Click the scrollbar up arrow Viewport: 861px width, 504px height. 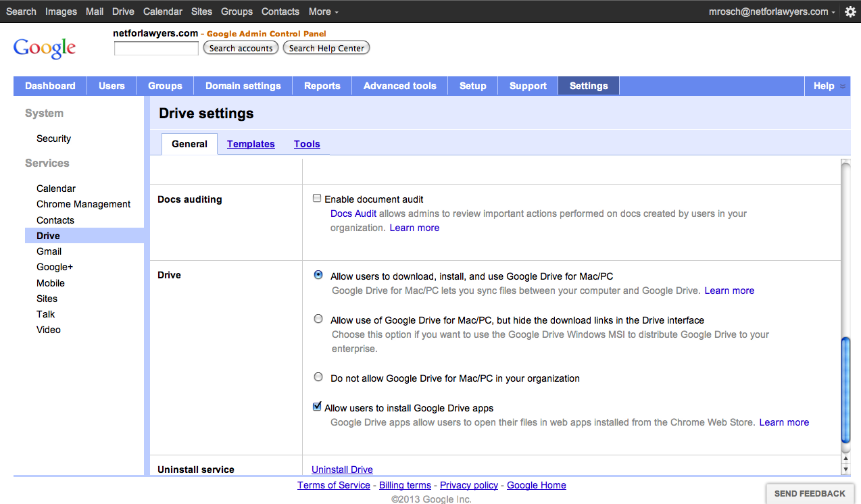pos(845,459)
